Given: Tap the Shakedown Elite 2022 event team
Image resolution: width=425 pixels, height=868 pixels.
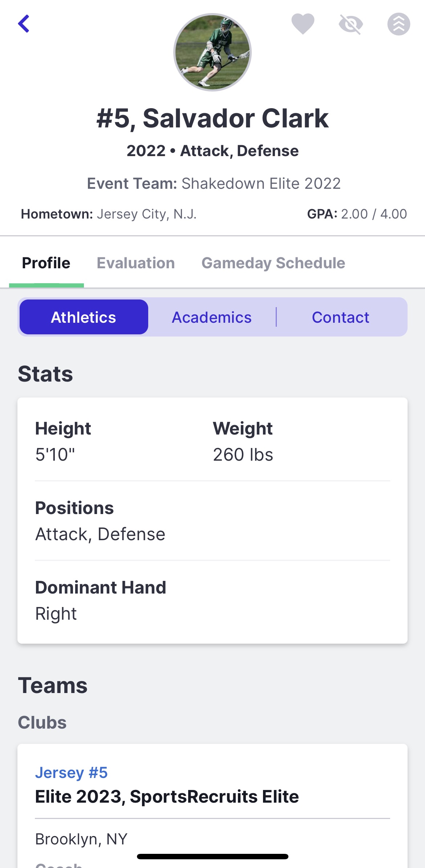Looking at the screenshot, I should tap(261, 183).
